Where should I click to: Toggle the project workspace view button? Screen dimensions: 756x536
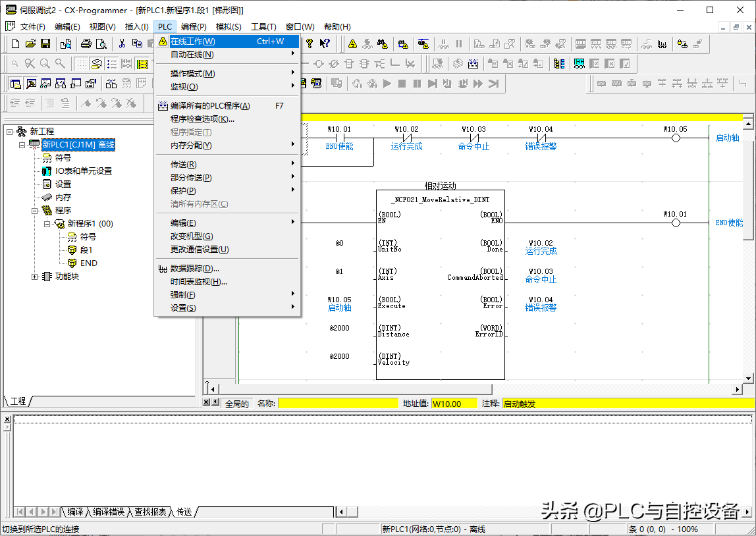(16, 84)
